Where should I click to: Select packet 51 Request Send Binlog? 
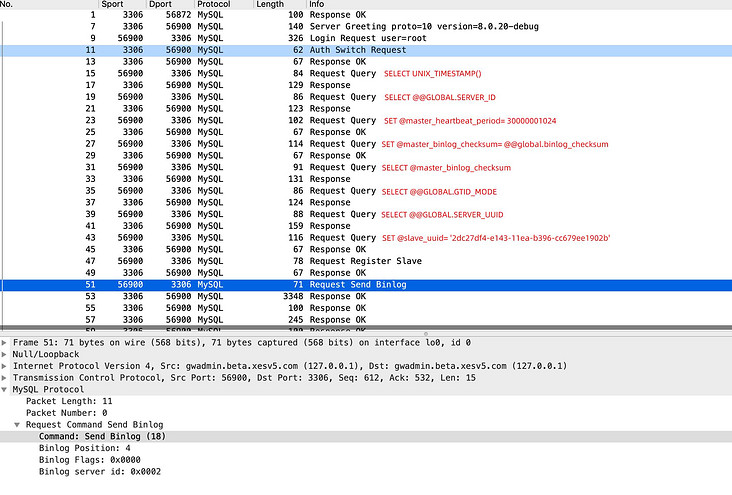pos(366,285)
